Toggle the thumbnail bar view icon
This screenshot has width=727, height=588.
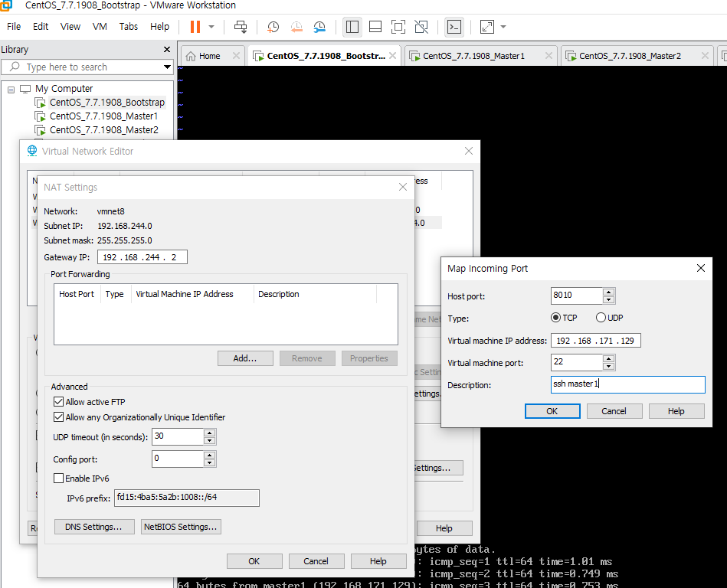pos(375,27)
